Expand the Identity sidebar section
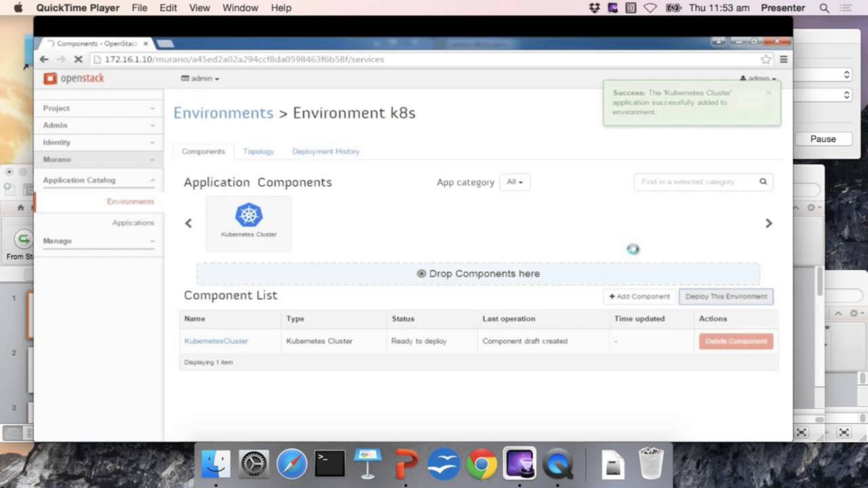868x488 pixels. tap(98, 142)
